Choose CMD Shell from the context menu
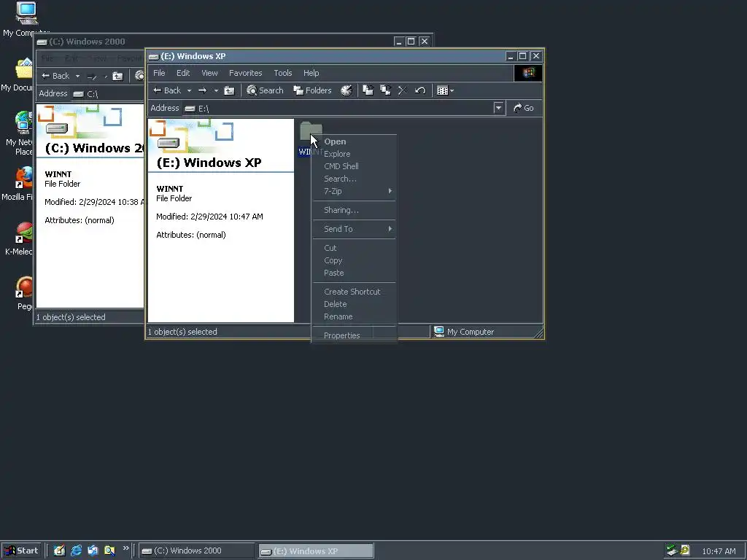Image resolution: width=747 pixels, height=560 pixels. tap(354, 166)
